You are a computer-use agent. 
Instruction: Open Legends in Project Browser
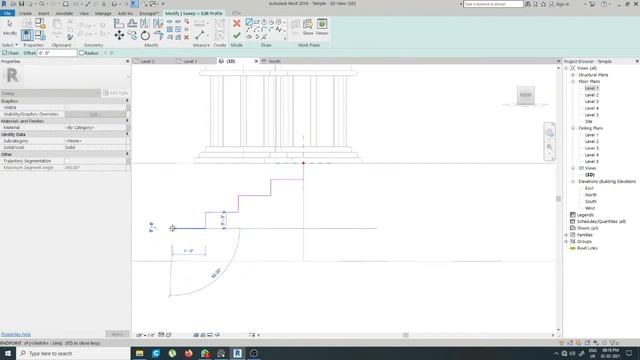(585, 215)
